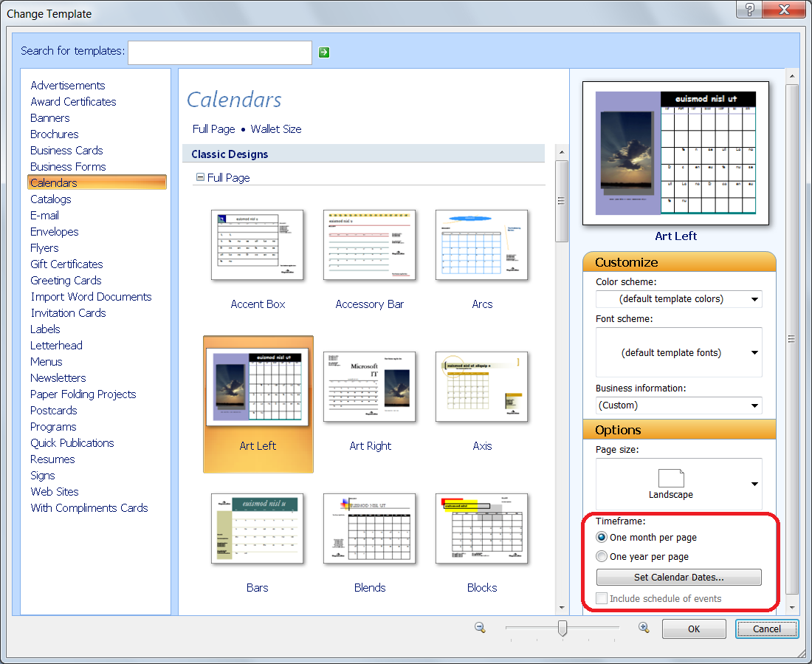Select the Art Right calendar template
This screenshot has width=812, height=664.
(x=370, y=386)
